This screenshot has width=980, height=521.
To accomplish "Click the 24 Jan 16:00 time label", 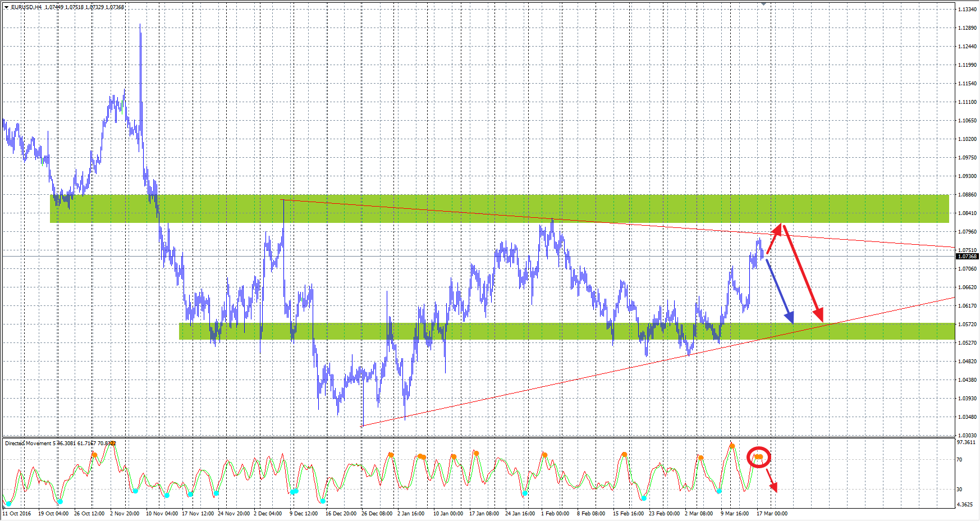I will point(520,514).
